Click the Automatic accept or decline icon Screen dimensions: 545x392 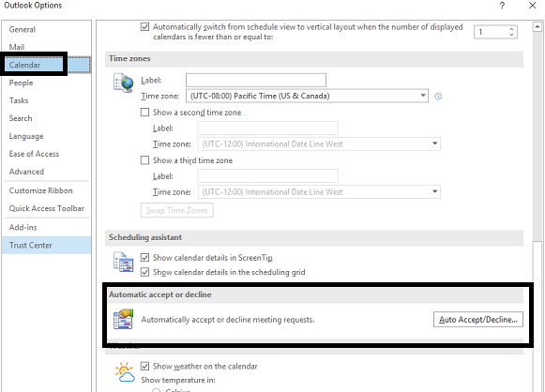pos(124,319)
